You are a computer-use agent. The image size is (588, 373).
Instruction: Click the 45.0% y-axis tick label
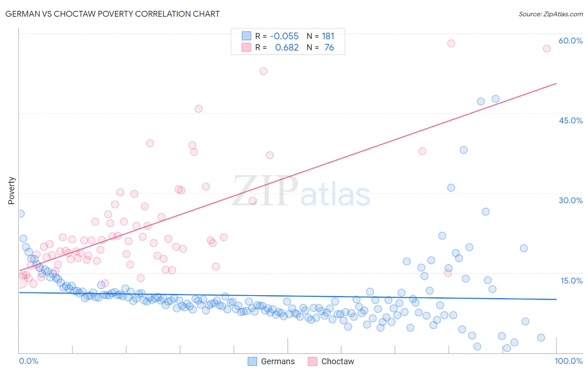coord(570,120)
